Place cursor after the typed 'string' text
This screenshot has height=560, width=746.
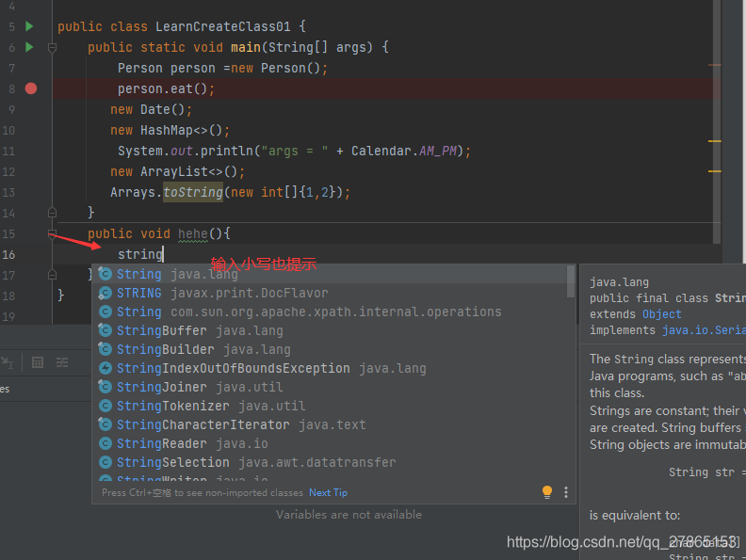click(x=163, y=254)
